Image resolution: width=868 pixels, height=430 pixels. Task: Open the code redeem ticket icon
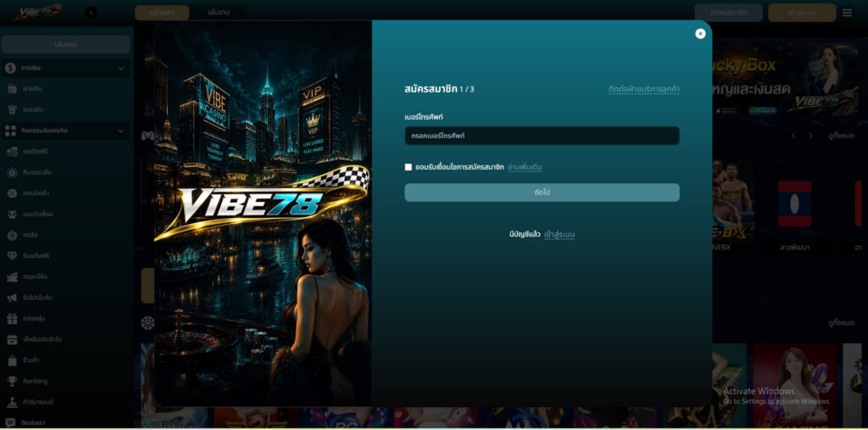[12, 276]
